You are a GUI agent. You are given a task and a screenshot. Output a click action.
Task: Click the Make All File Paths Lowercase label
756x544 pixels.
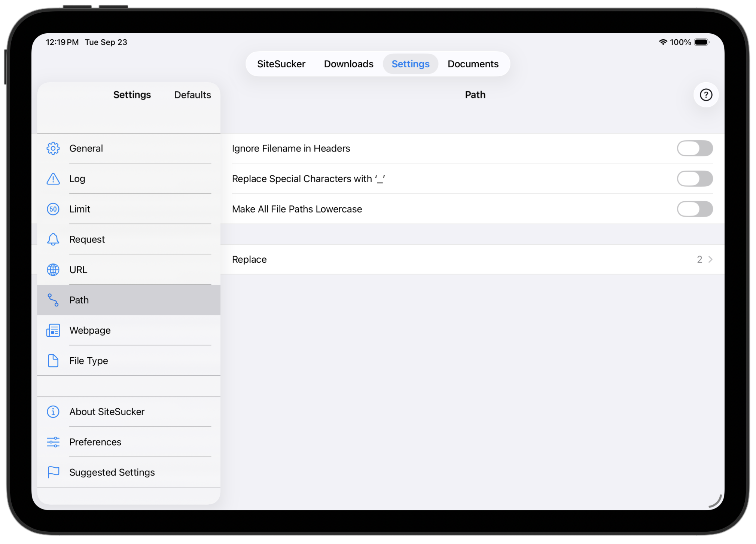click(297, 209)
